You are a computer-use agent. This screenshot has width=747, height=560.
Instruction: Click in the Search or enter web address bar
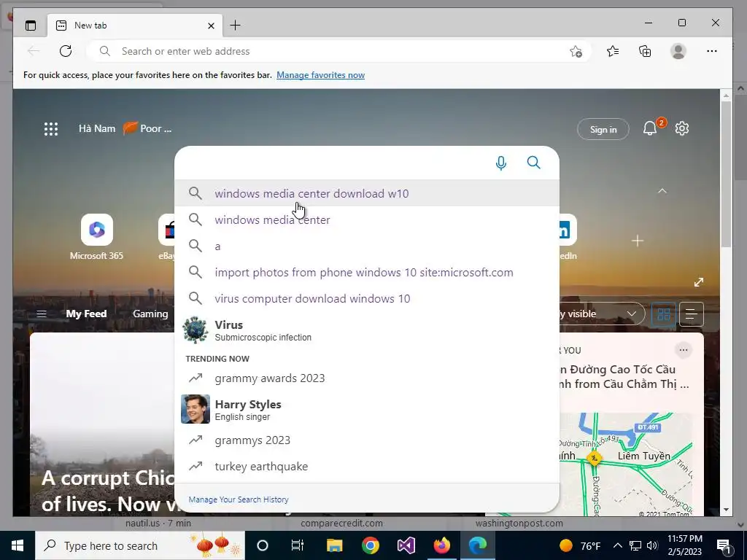pyautogui.click(x=338, y=51)
